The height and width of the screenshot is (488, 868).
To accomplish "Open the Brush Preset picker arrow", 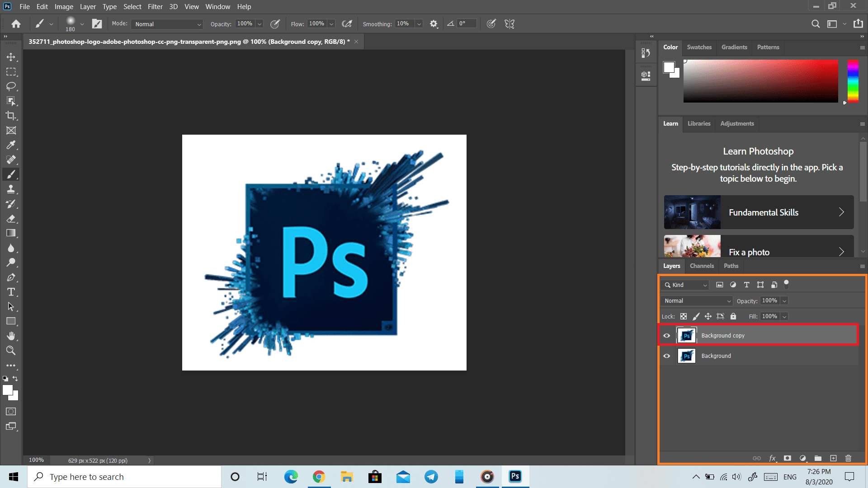I will tap(82, 24).
